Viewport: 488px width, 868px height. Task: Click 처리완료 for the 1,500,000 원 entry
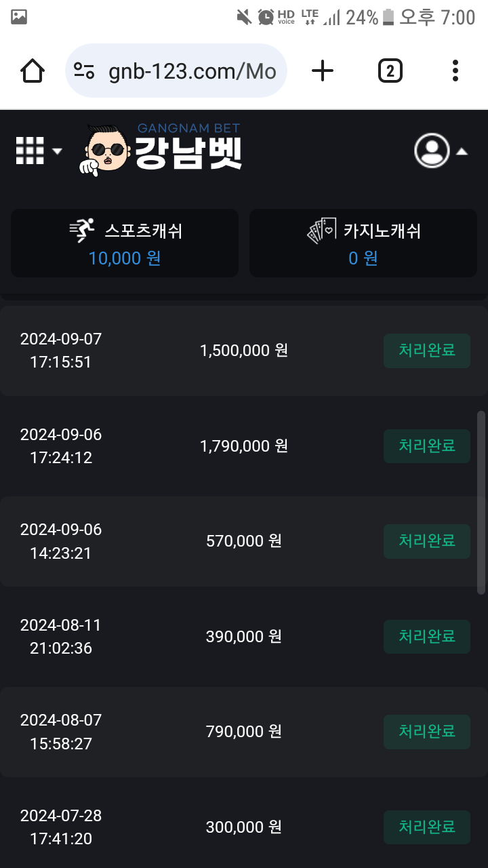click(426, 351)
